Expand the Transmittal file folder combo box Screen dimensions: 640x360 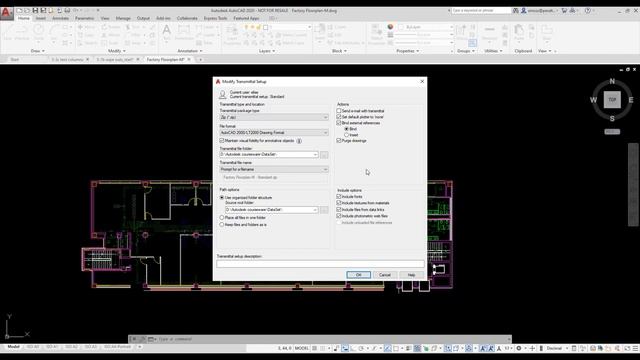[x=315, y=155]
